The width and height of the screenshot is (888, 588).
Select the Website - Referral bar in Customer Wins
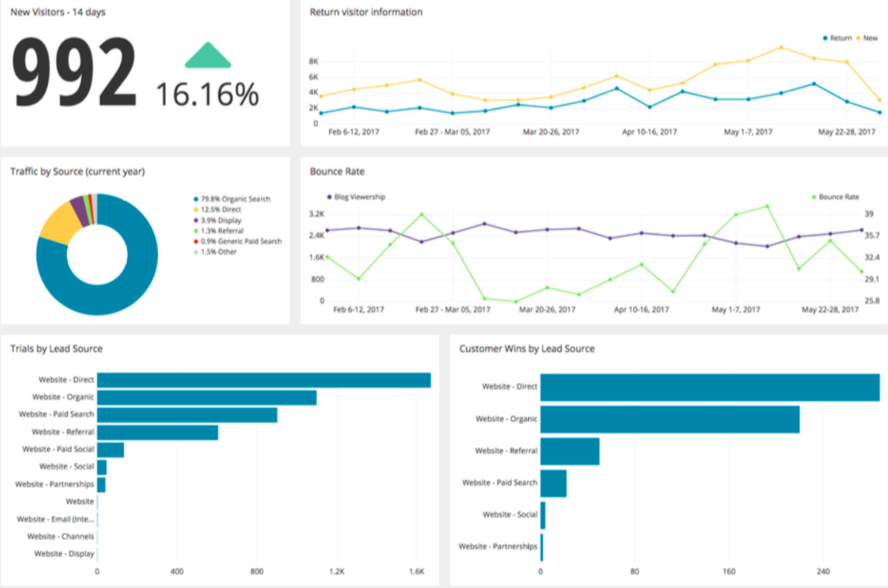pyautogui.click(x=569, y=451)
